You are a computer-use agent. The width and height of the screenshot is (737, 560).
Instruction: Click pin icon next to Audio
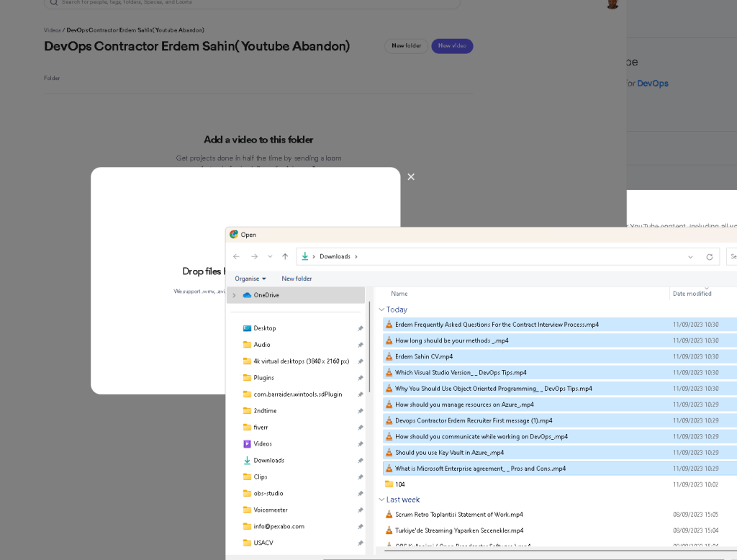coord(361,345)
